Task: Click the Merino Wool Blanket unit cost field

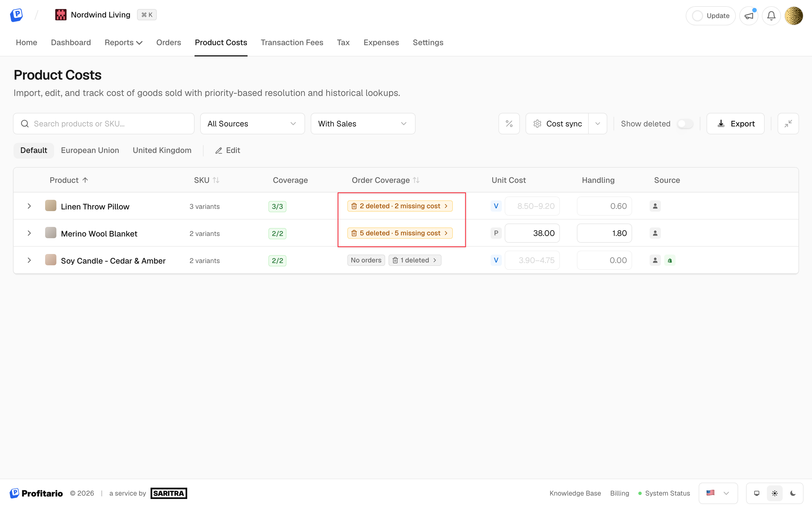Action: [532, 233]
